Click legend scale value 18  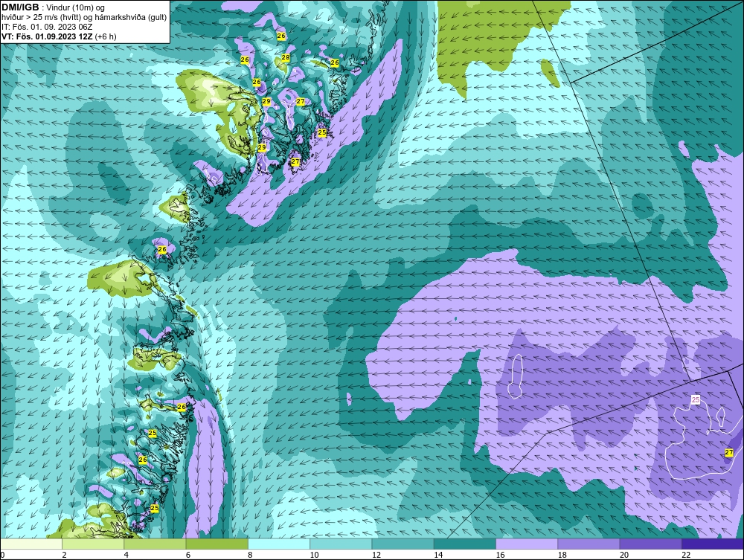click(x=562, y=556)
